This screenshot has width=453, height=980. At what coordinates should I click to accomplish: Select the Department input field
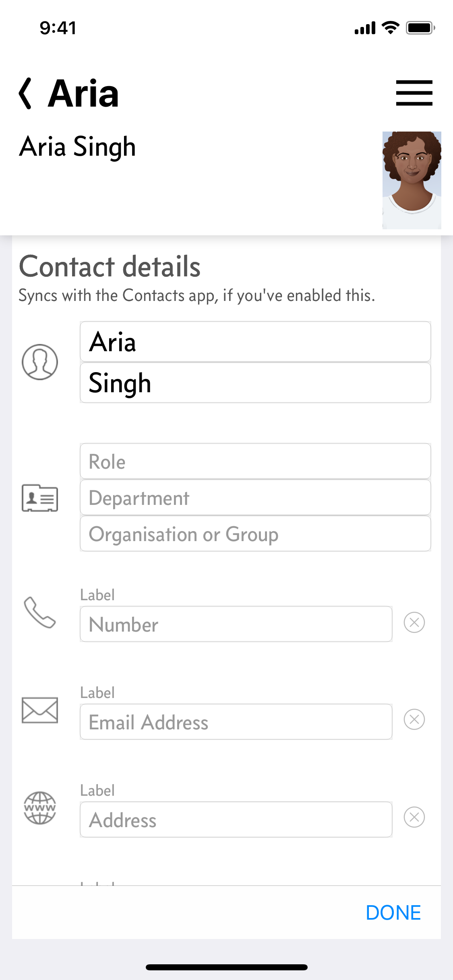(x=255, y=498)
